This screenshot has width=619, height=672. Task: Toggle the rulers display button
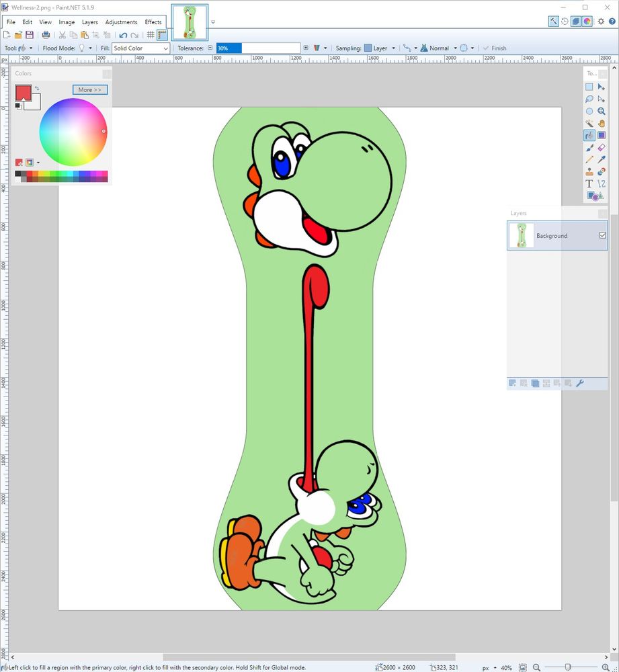(162, 35)
